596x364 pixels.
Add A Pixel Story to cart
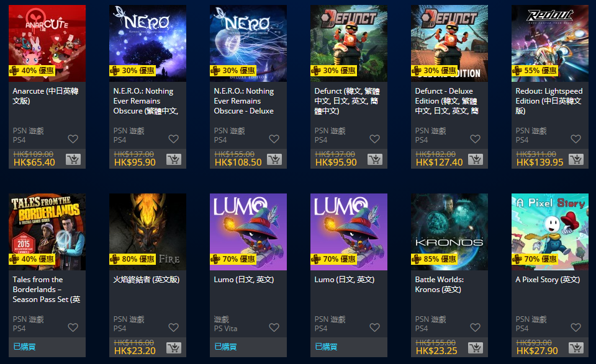(576, 348)
